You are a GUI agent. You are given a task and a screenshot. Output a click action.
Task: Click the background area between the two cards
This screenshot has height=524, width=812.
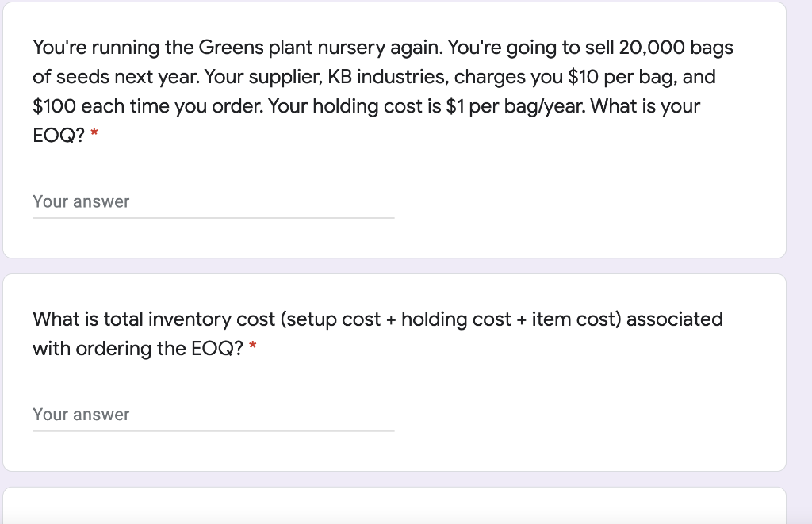coord(406,265)
